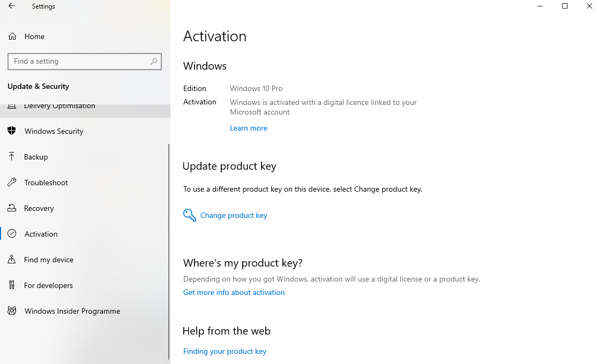Close the Settings window
The width and height of the screenshot is (597, 364).
(589, 6)
